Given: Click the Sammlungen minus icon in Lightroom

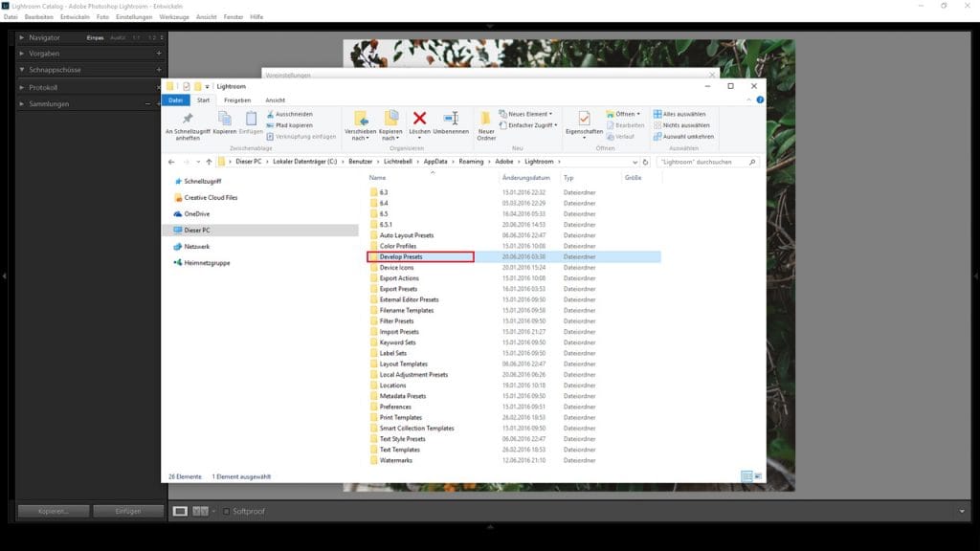Looking at the screenshot, I should pos(147,104).
